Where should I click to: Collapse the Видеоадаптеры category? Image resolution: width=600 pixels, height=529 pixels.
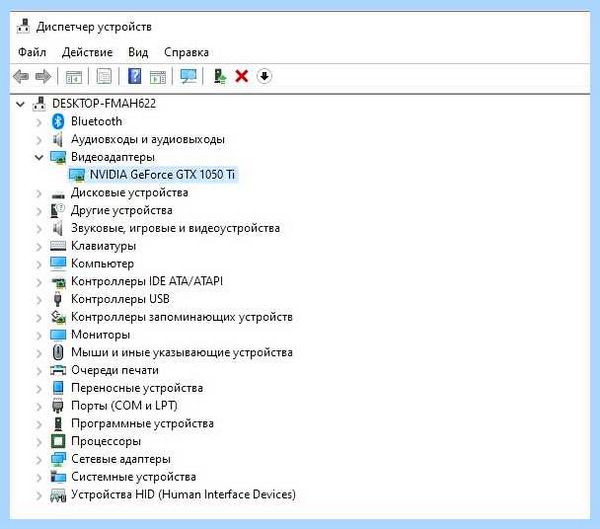[x=39, y=157]
